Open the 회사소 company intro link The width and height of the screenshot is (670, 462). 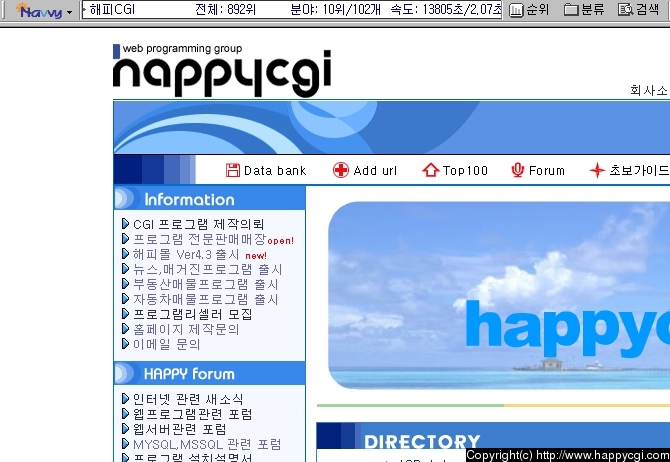click(649, 90)
